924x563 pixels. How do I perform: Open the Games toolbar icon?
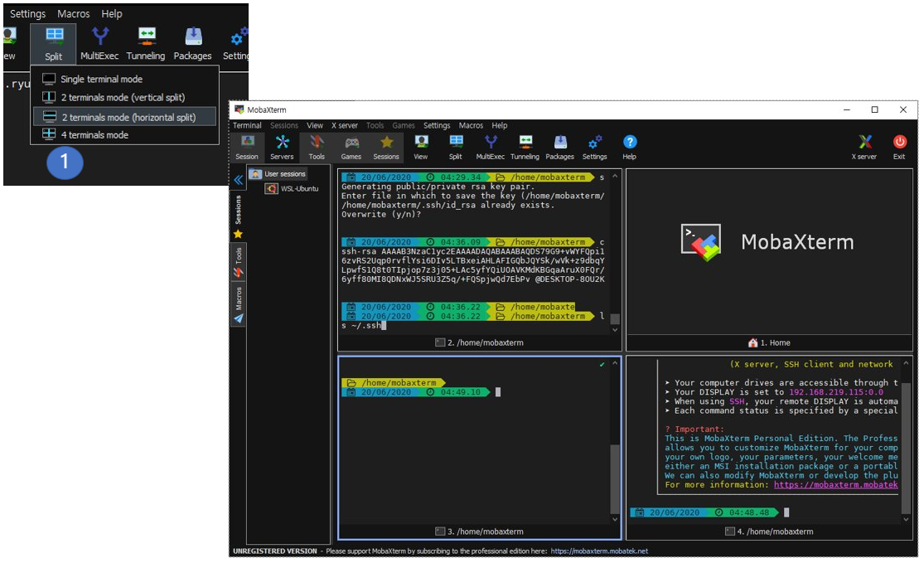click(x=351, y=148)
